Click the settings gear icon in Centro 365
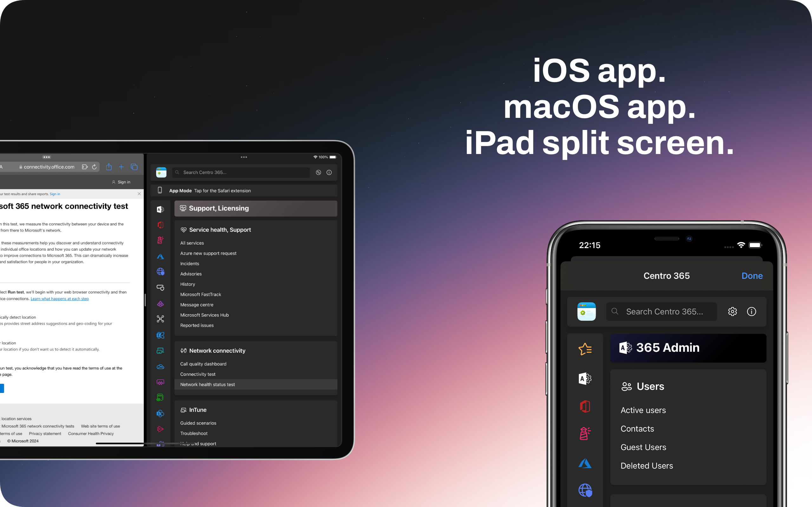Image resolution: width=812 pixels, height=507 pixels. click(732, 311)
